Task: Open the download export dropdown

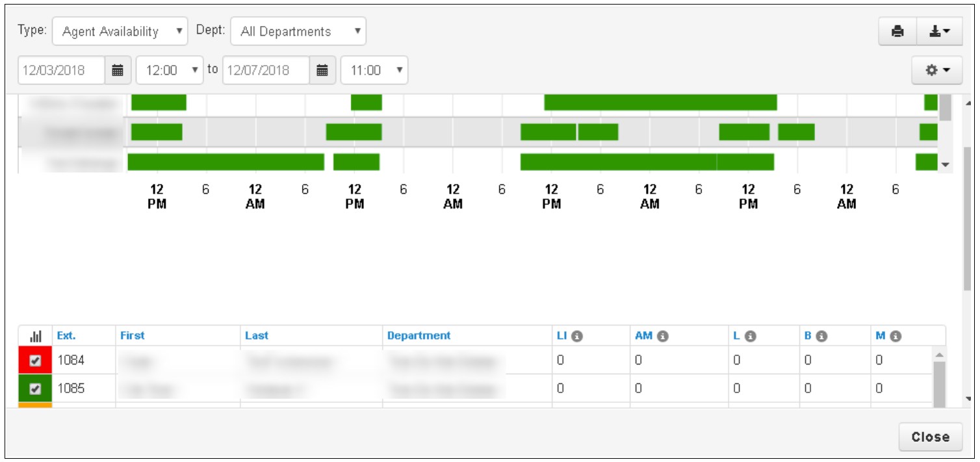Action: 940,31
